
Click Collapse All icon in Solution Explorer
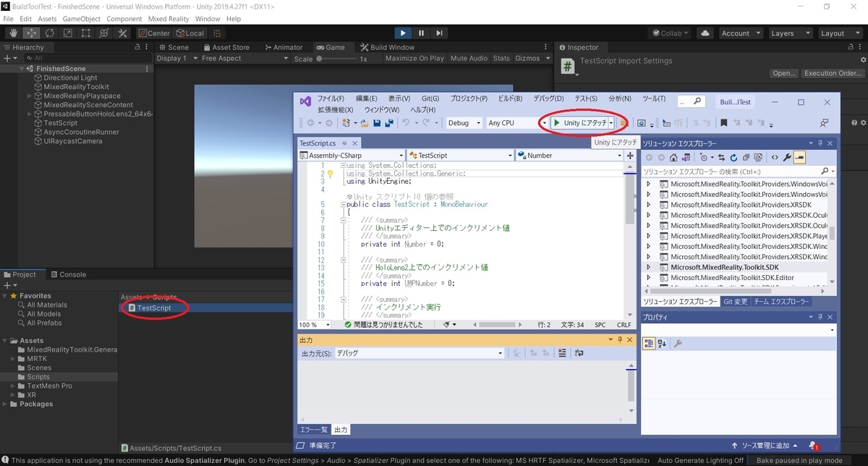746,157
